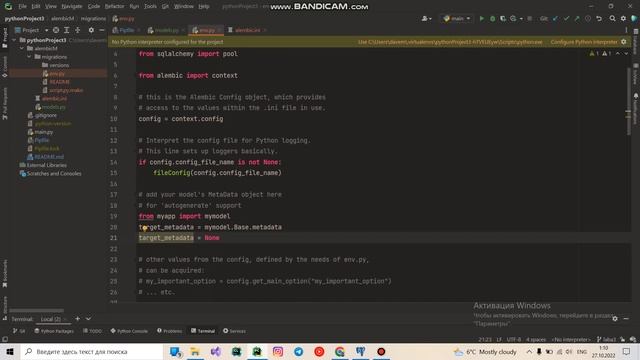Open the user account dropdown in toolbar

coord(427,18)
